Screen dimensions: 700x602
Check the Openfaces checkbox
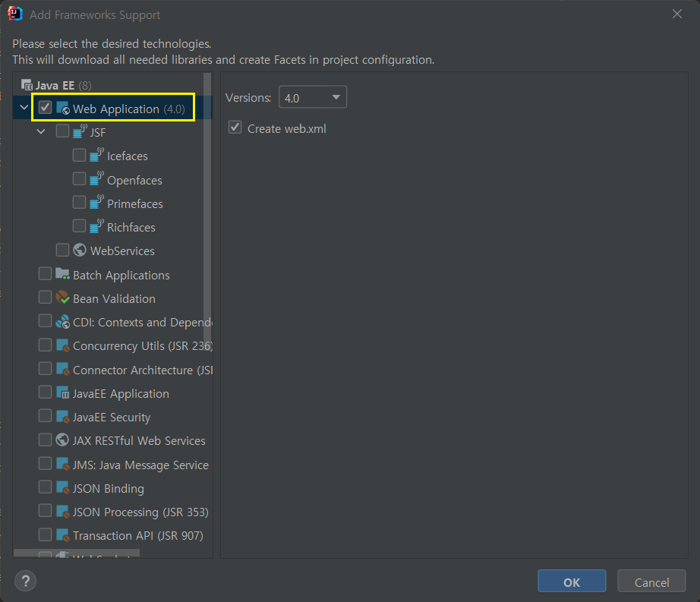coord(80,178)
